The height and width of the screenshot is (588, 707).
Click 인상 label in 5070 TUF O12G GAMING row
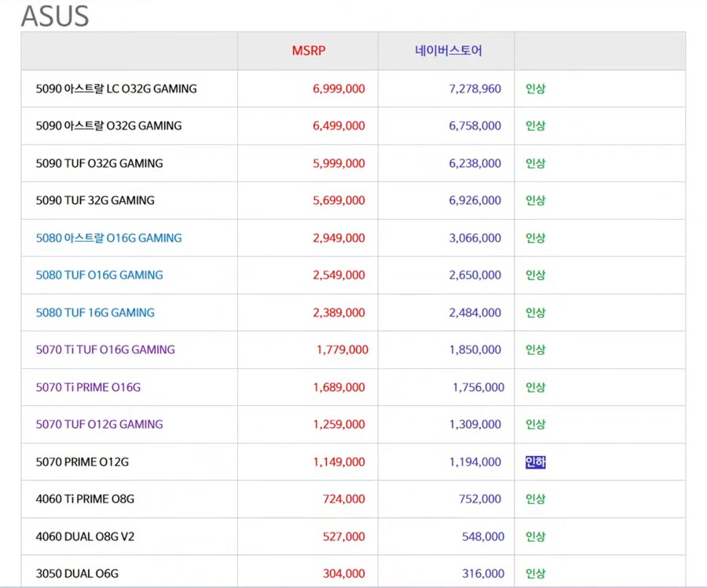pos(536,424)
